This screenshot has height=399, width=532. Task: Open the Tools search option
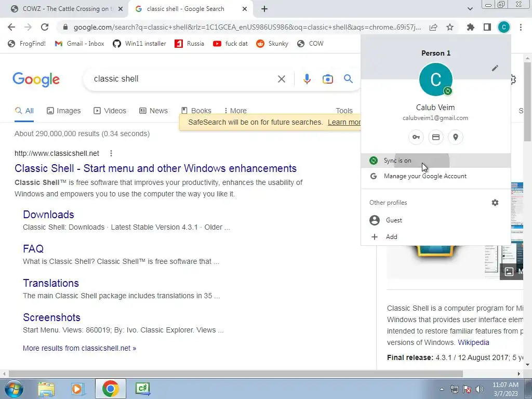[x=344, y=111]
